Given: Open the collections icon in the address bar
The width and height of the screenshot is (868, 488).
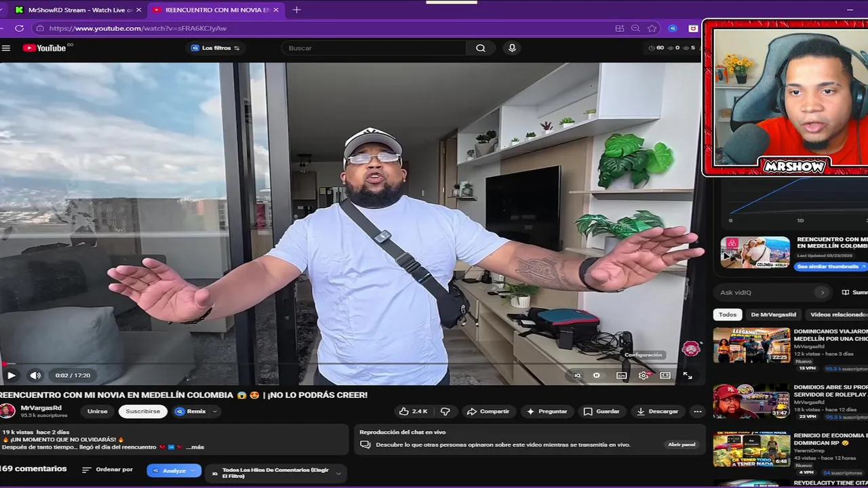Looking at the screenshot, I should click(619, 28).
